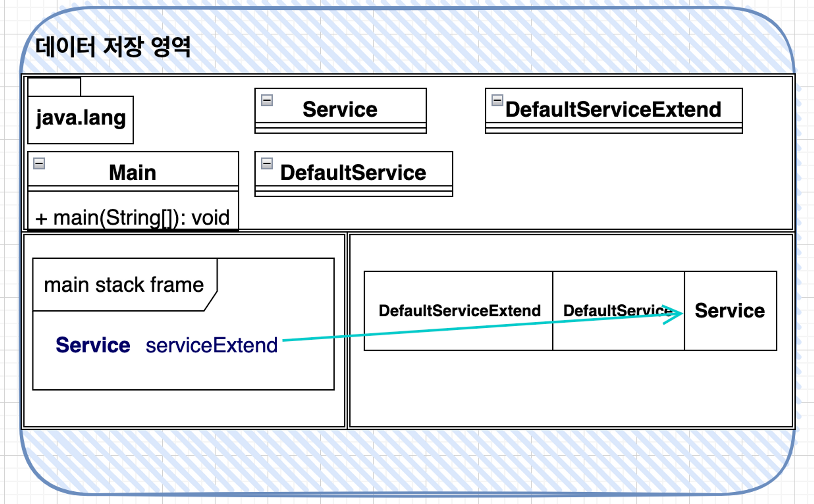This screenshot has width=814, height=504.
Task: Select the Main class title
Action: 133,172
